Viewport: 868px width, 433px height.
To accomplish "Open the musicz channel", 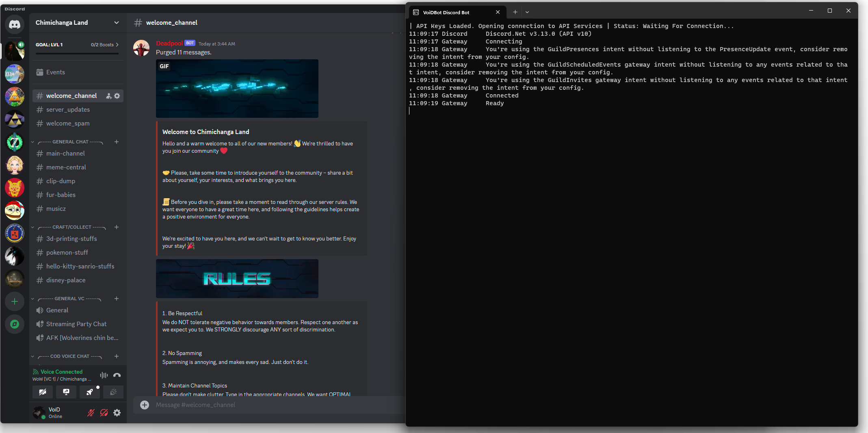I will 78,209.
